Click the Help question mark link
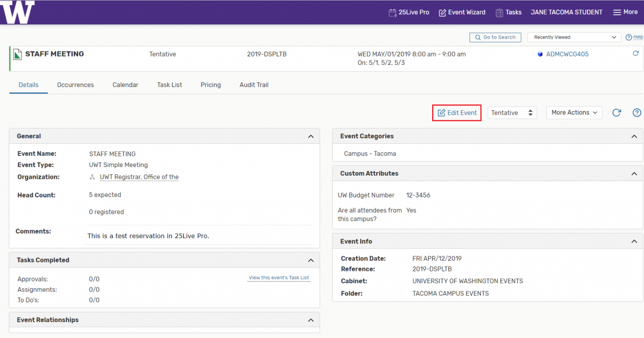This screenshot has height=338, width=644. 634,37
